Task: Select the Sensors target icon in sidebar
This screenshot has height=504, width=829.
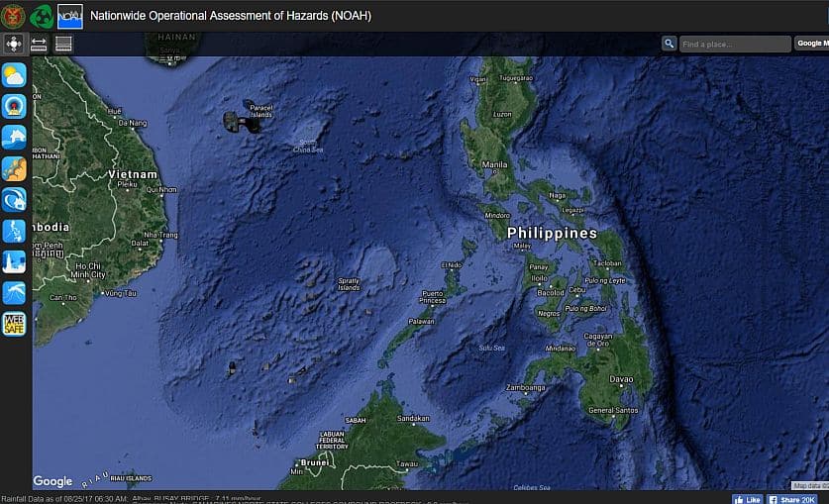Action: 14,107
